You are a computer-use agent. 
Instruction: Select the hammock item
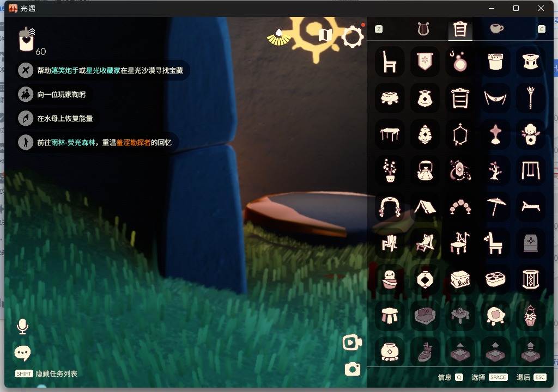(495, 98)
